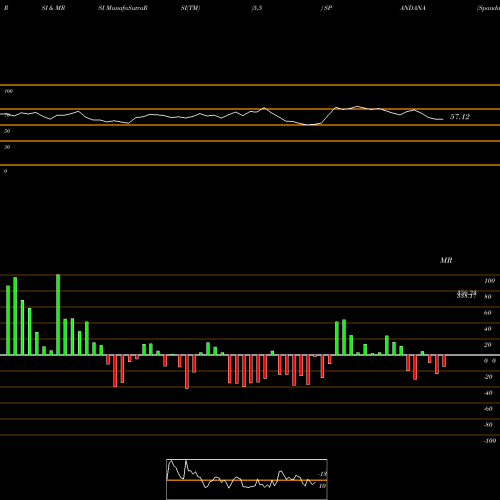
Task: Click the RSI 0 axis label
Action: click(x=5, y=171)
